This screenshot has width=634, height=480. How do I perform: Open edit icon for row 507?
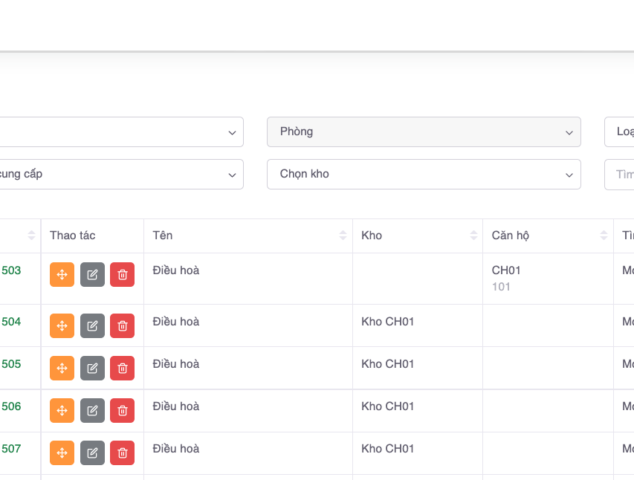(92, 453)
